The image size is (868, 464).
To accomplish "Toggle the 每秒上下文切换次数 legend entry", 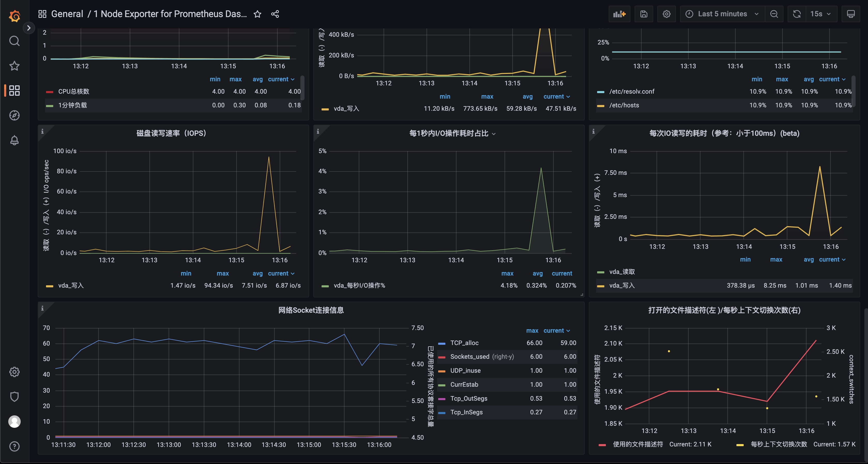I will (779, 444).
